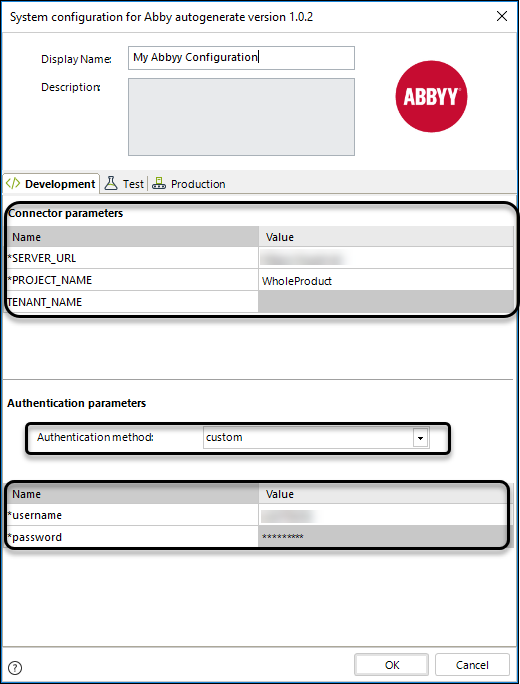Click the dialog title bar text
520x684 pixels.
point(161,17)
